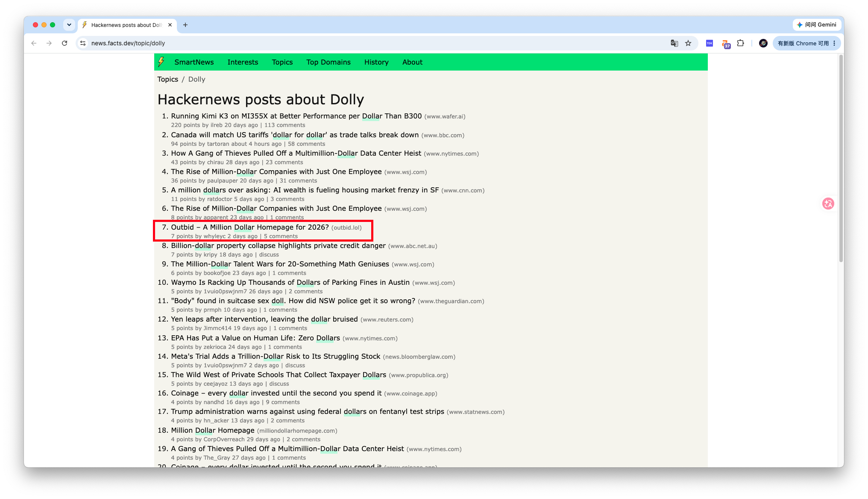Open the Multimillion-Dollar Data Center Heist post by chirau

pos(296,153)
